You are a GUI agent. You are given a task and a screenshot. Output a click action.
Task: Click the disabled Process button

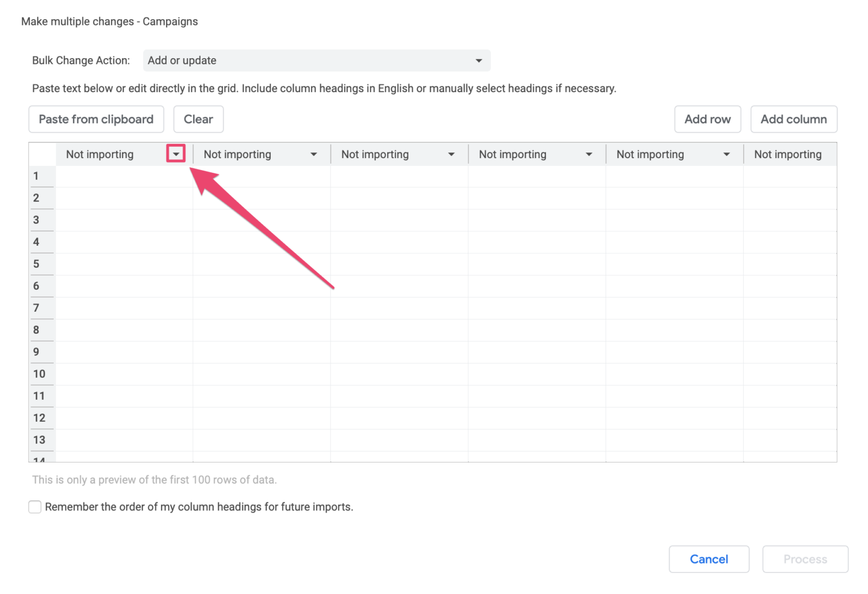(805, 559)
